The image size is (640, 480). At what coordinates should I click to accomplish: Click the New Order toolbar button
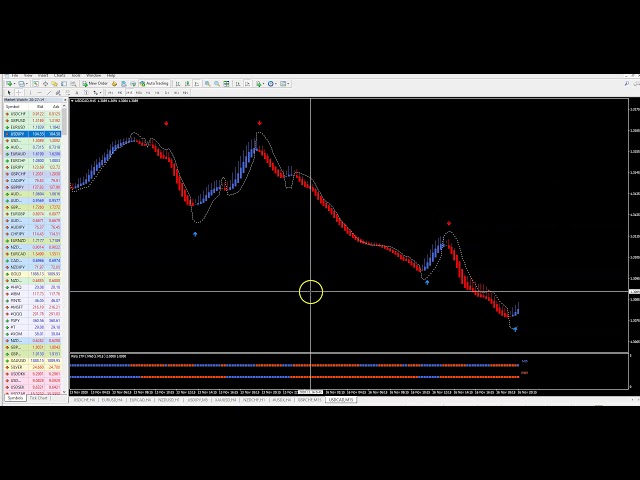point(95,84)
